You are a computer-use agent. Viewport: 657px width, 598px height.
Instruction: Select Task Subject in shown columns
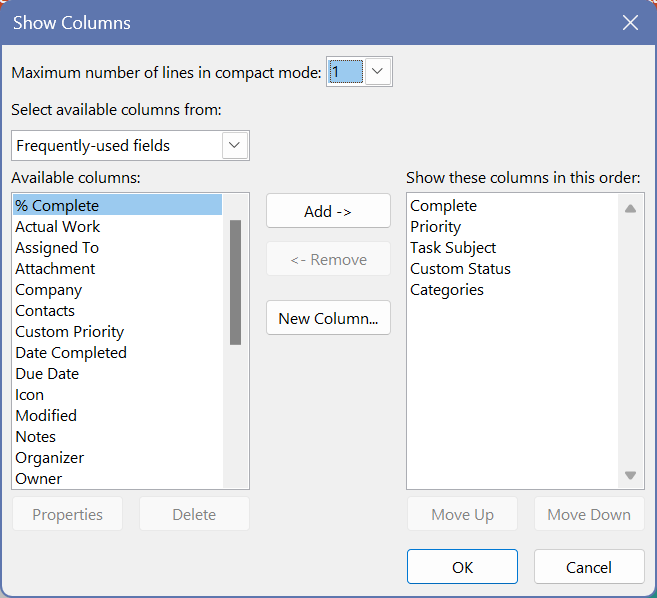(453, 248)
